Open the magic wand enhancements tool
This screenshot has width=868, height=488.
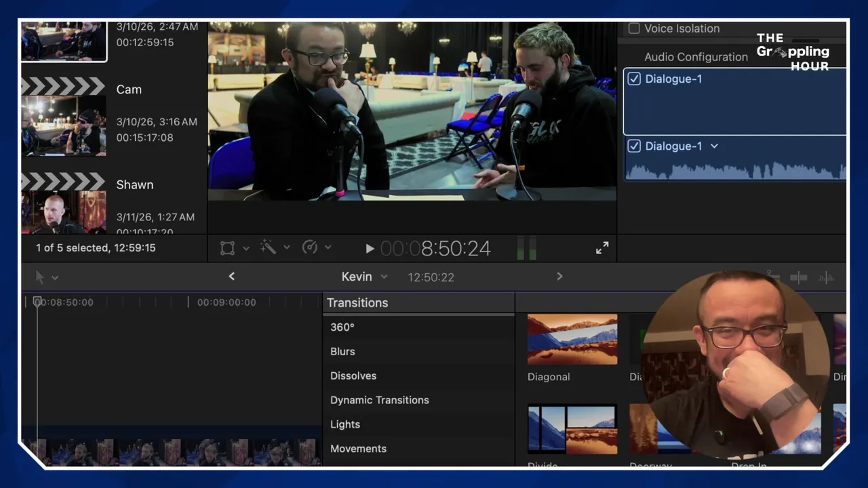[269, 248]
